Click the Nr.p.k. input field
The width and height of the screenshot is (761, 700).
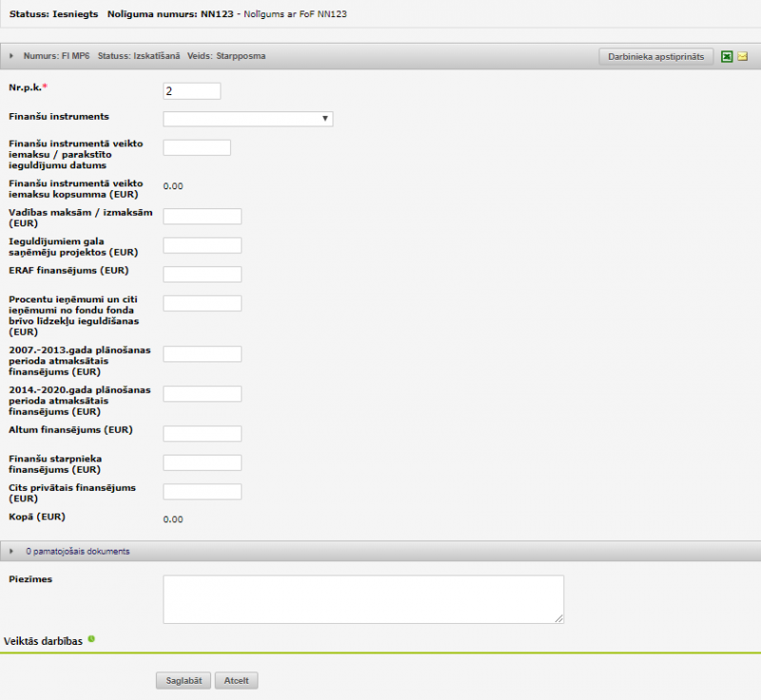pyautogui.click(x=192, y=91)
